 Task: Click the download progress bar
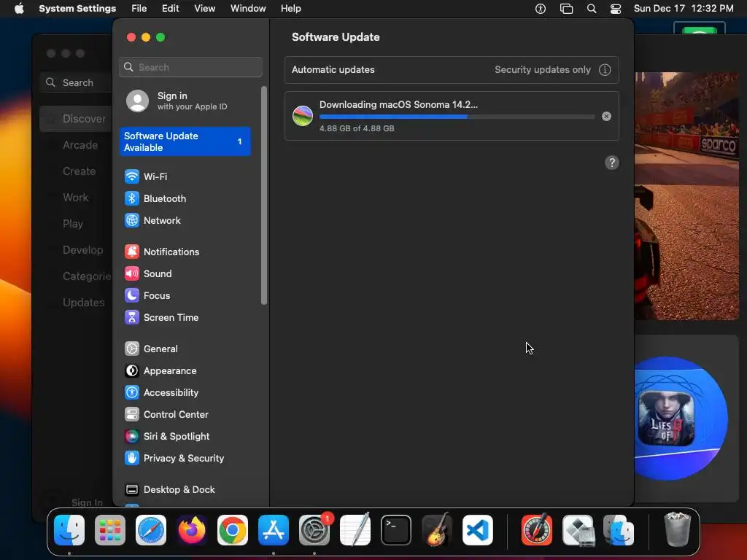click(x=457, y=117)
